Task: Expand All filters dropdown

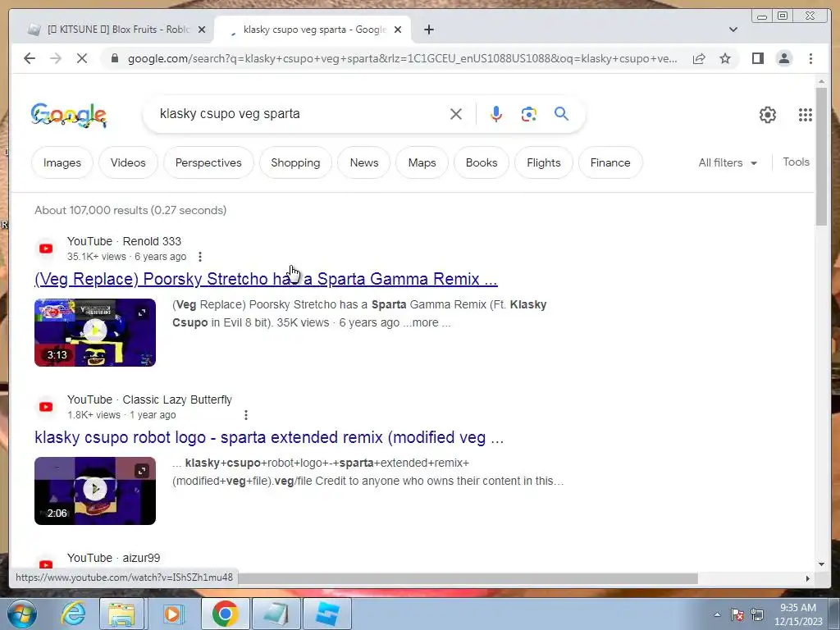Action: [728, 162]
